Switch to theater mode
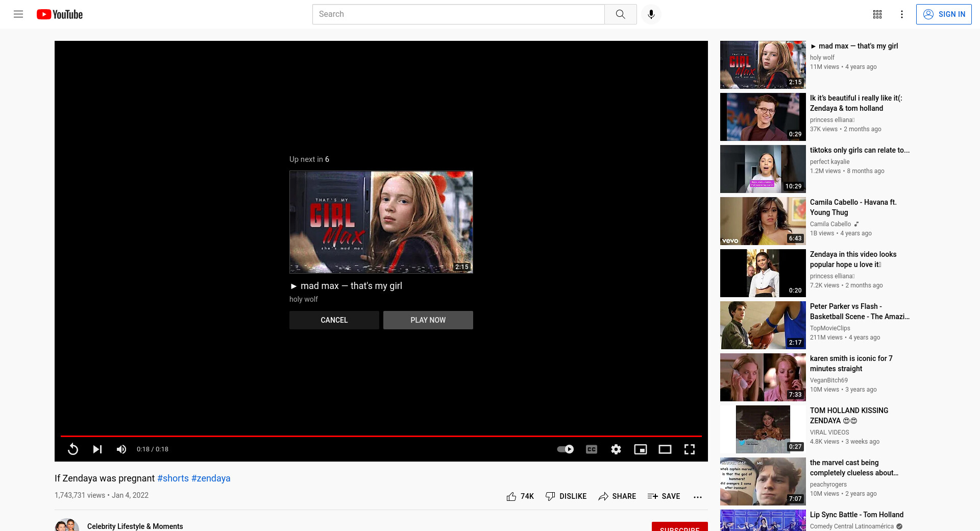The height and width of the screenshot is (531, 980). pos(665,449)
